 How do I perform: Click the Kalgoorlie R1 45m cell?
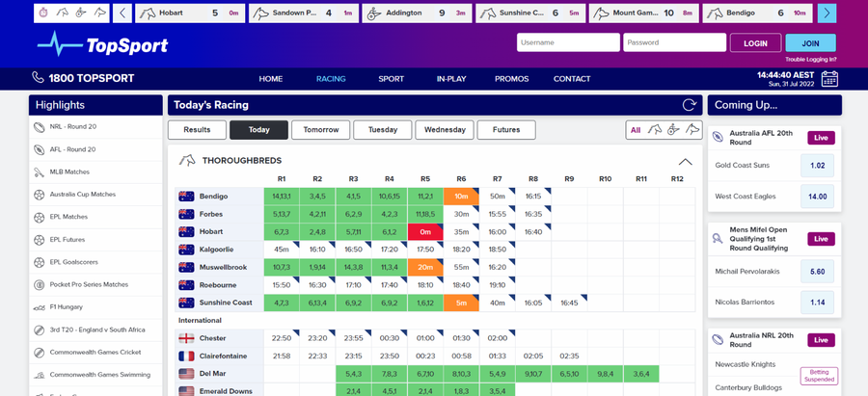coord(282,250)
